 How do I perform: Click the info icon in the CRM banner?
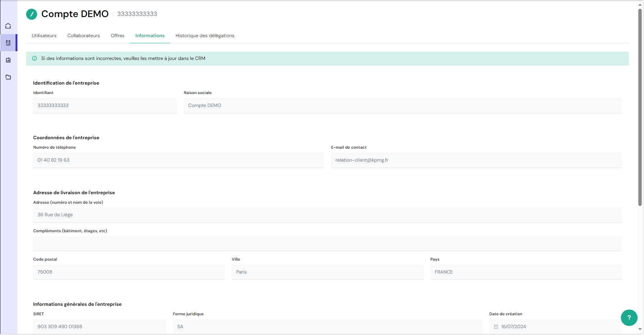[x=34, y=58]
